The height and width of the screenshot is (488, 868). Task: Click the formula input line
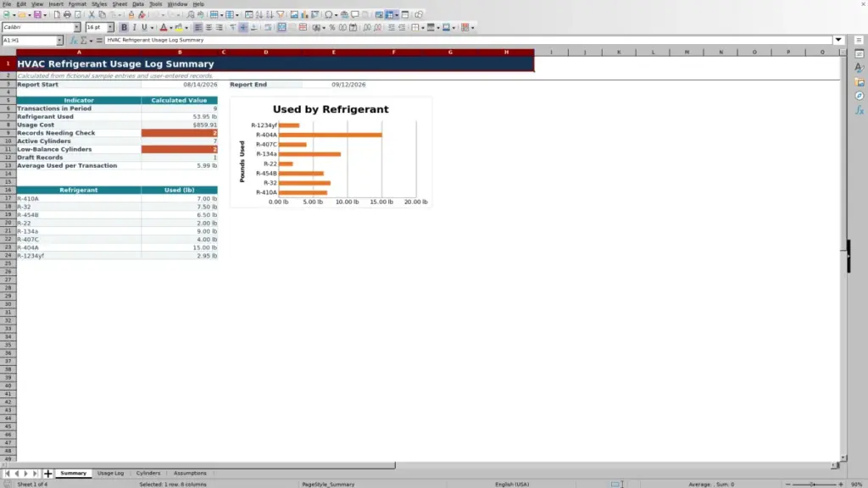tap(468, 40)
